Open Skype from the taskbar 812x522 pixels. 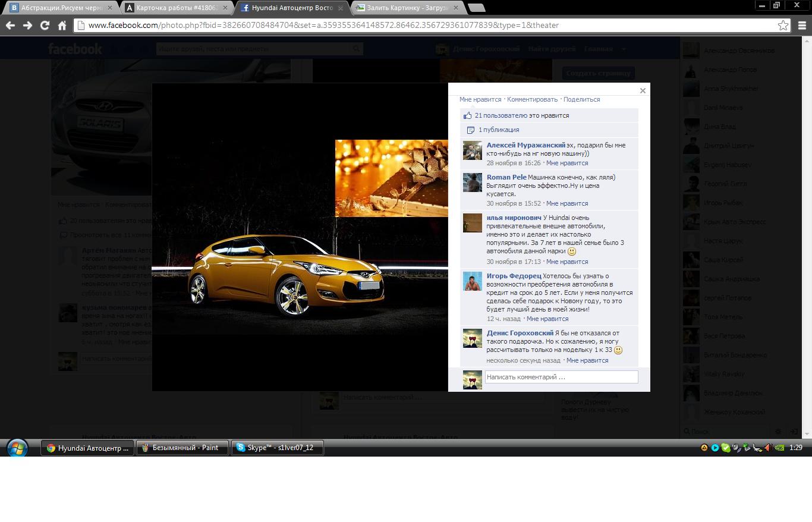pyautogui.click(x=278, y=448)
